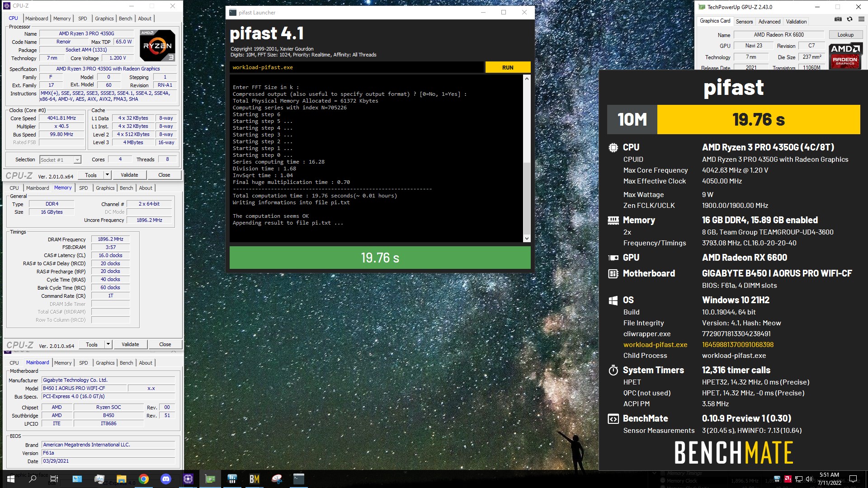The image size is (868, 488).
Task: Select the Advanced tab in GPU-Z
Action: click(769, 21)
